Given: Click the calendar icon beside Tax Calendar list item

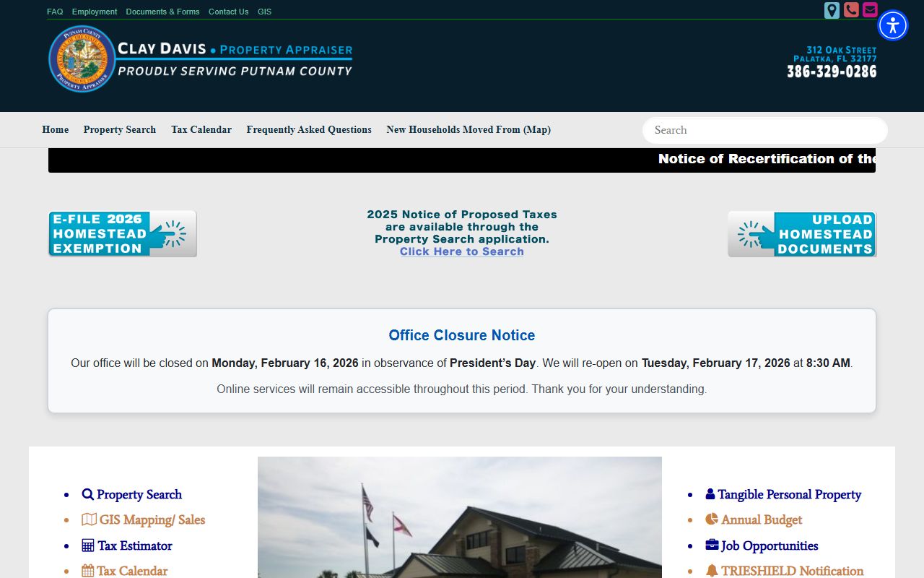Looking at the screenshot, I should coord(87,571).
